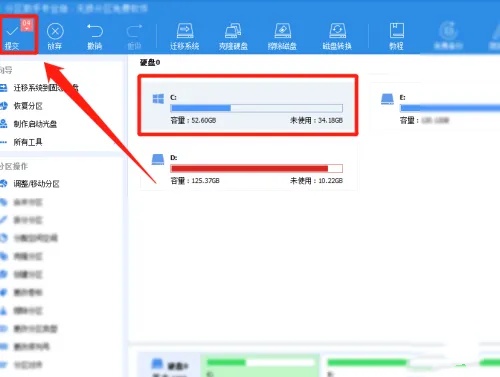Choose the 分配空闲空间 allocate free space operation
Image resolution: width=500 pixels, height=377 pixels.
(x=29, y=238)
